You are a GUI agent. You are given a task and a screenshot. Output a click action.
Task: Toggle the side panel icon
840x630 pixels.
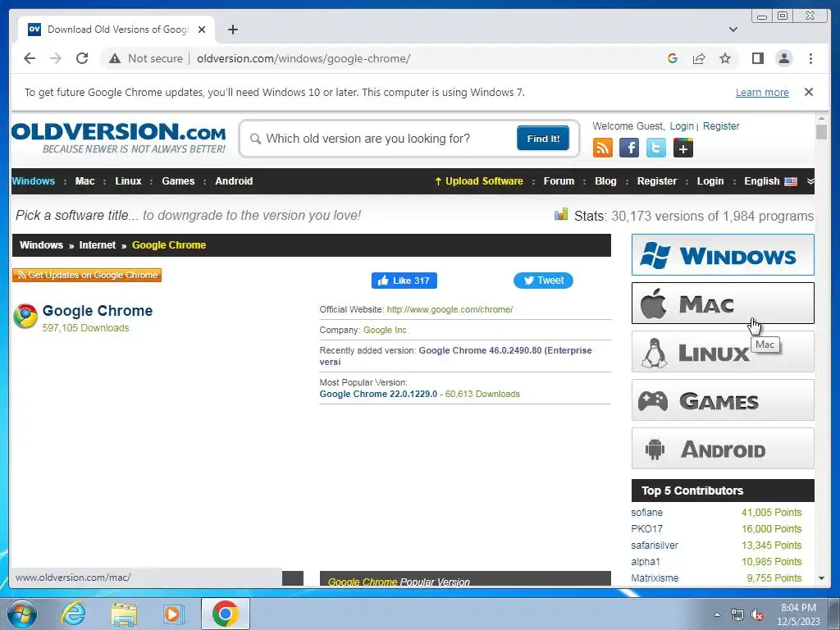click(757, 58)
